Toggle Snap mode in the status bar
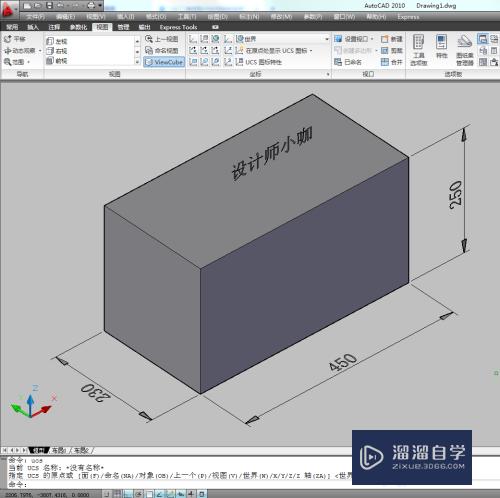The height and width of the screenshot is (498, 500). click(x=106, y=494)
